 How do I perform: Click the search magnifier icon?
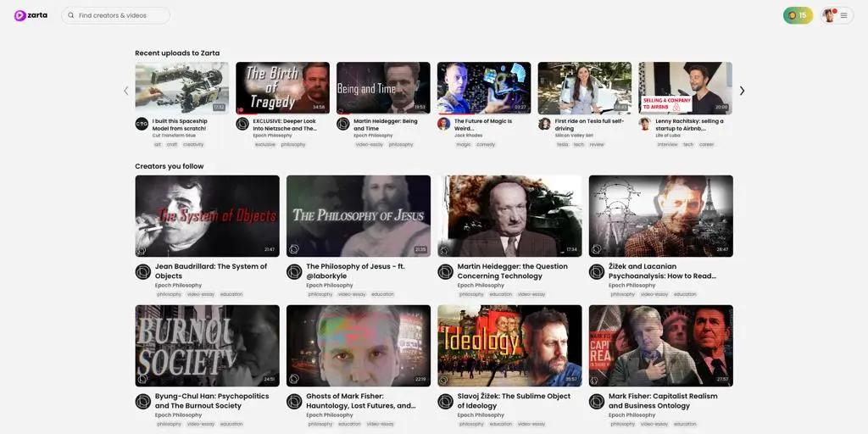click(x=71, y=15)
